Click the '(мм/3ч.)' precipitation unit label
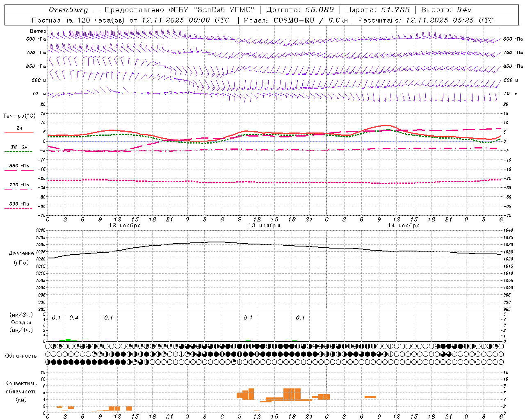 21,315
